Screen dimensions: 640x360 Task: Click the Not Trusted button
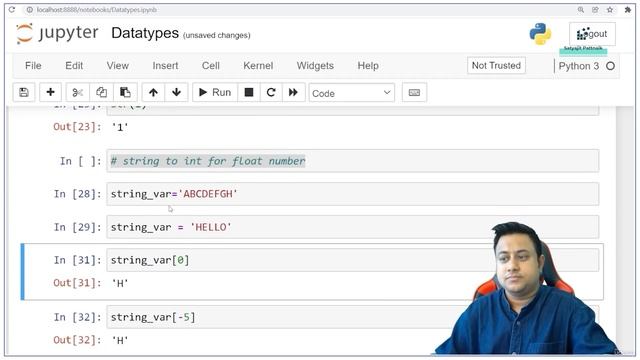coord(496,66)
